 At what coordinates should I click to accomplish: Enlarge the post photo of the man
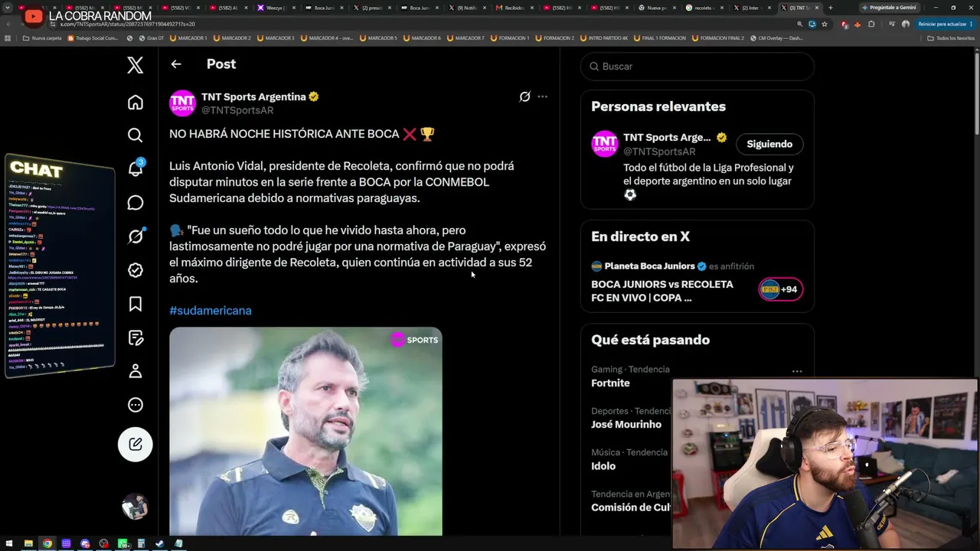tap(305, 432)
